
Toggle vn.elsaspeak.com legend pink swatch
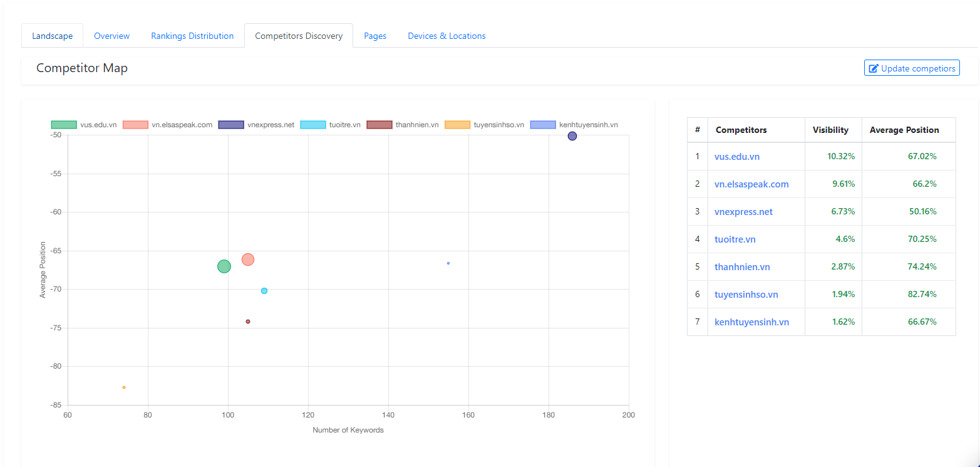point(135,125)
